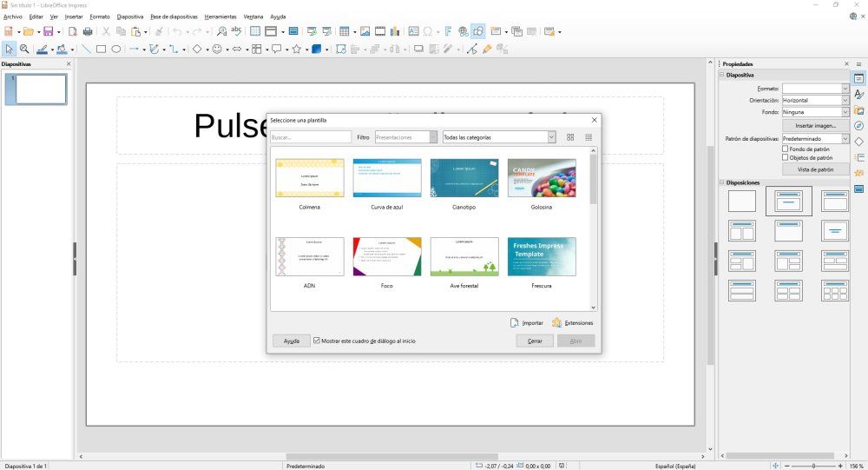Viewport: 868px width, 470px height.
Task: Select the 'Curva de azul' template
Action: (387, 178)
